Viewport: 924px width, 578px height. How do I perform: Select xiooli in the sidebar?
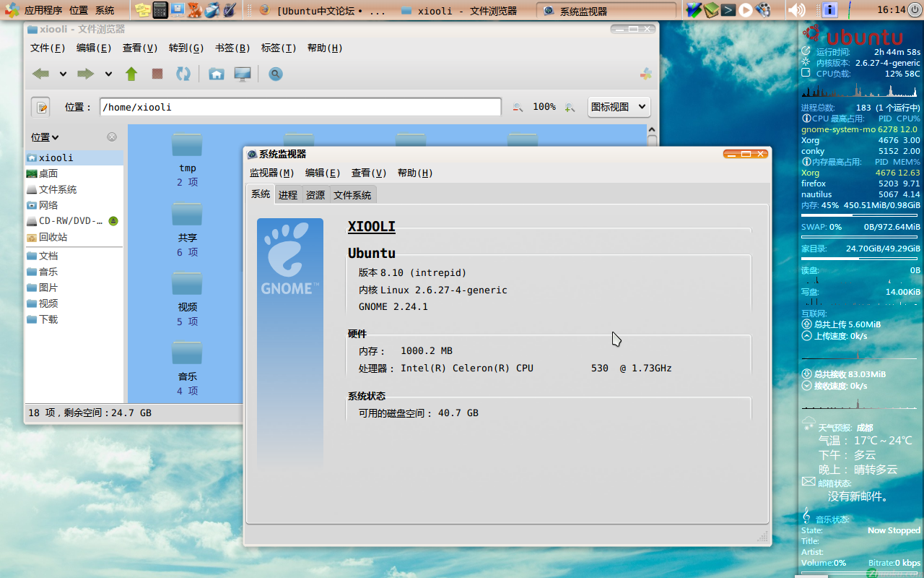tap(74, 158)
